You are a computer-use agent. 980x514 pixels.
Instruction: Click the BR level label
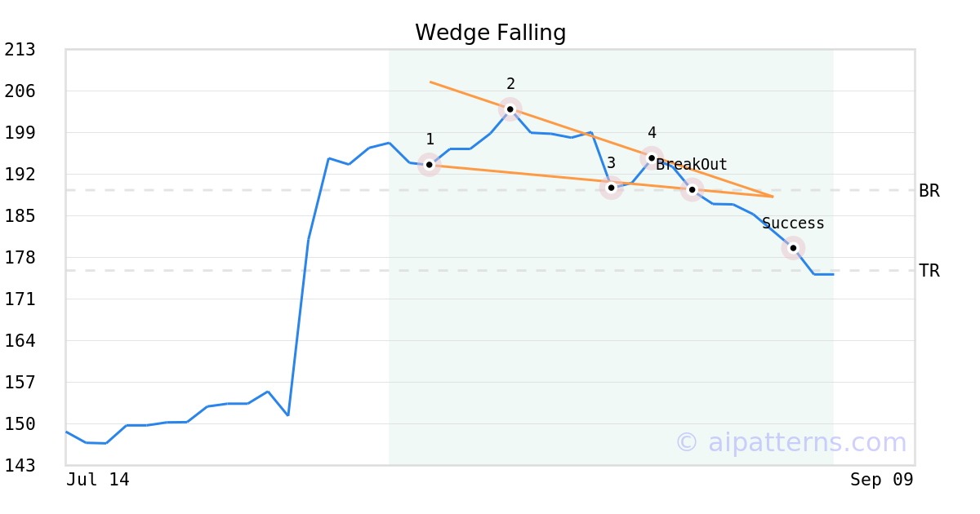929,191
